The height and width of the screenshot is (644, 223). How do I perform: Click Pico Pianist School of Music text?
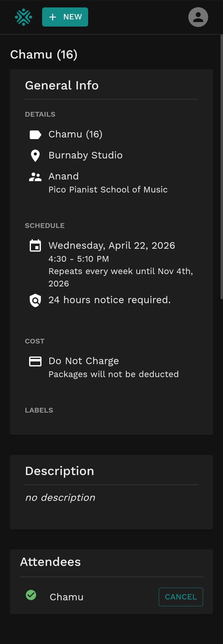(x=108, y=189)
